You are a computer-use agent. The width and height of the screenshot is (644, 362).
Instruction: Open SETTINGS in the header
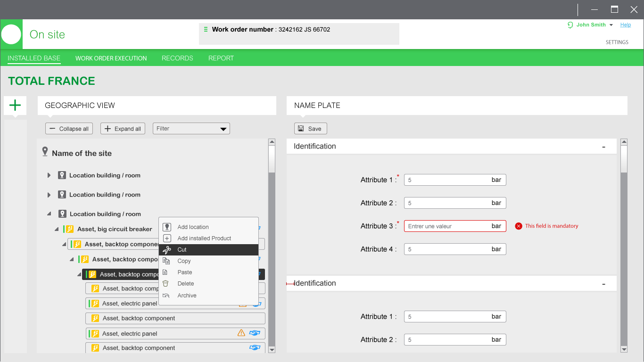[617, 42]
